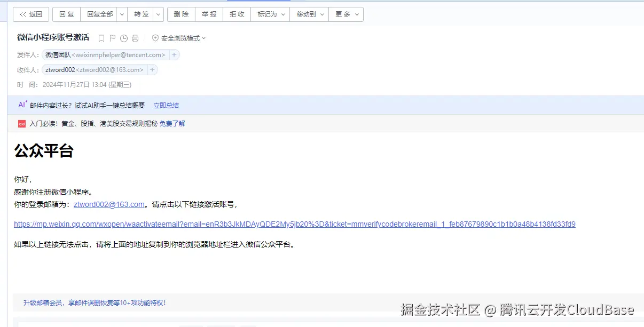Click the 升级邮箱会员 upgrade banner
This screenshot has height=327, width=644.
point(95,303)
